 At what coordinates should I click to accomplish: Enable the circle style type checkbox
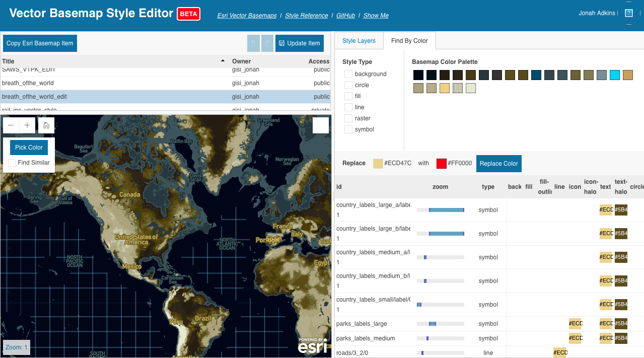[348, 85]
